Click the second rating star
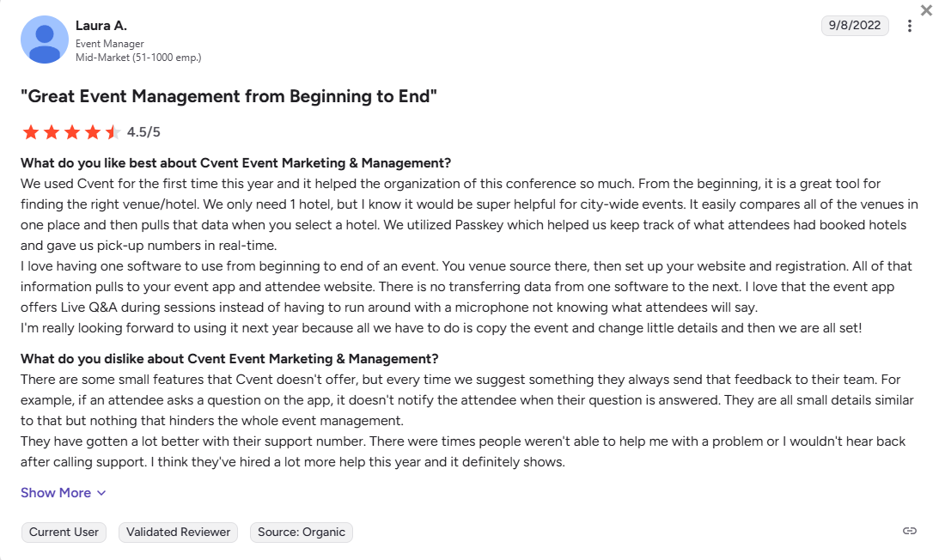This screenshot has height=560, width=939. [52, 132]
